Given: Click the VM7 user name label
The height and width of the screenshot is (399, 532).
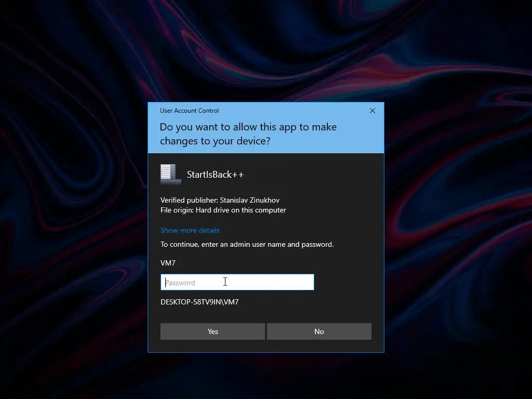Looking at the screenshot, I should [168, 263].
